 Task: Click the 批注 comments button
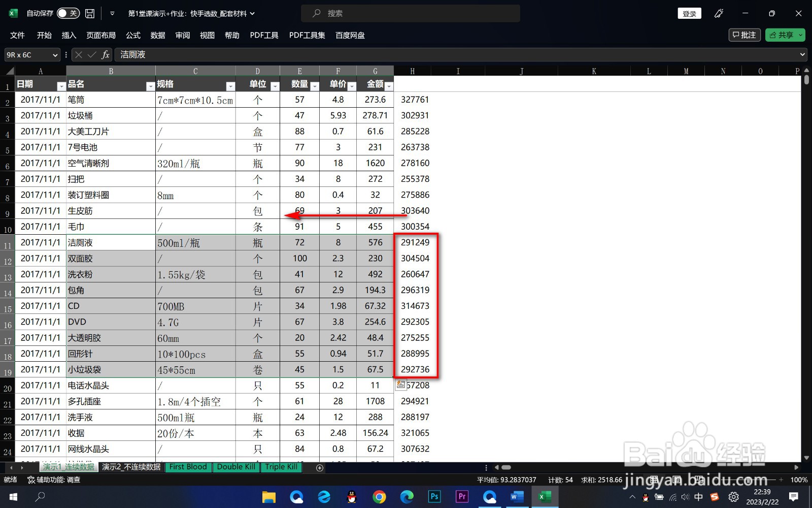pyautogui.click(x=745, y=35)
